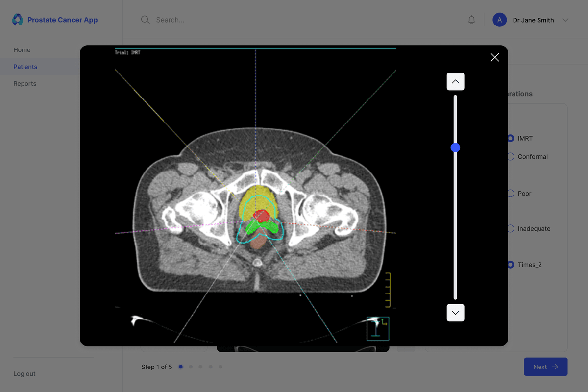Click the CT scan image in modal
Image resolution: width=588 pixels, height=392 pixels.
[255, 196]
